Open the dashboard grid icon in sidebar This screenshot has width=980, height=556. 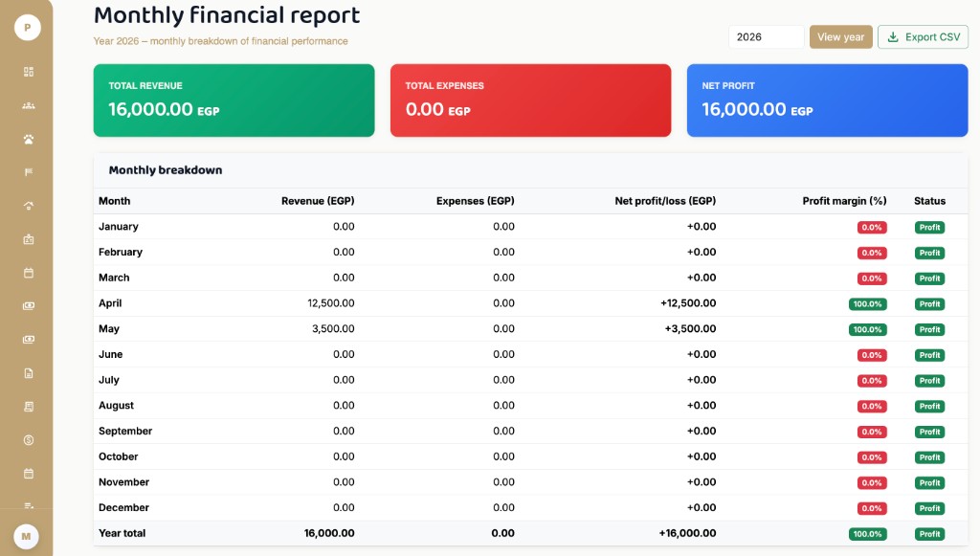tap(29, 72)
